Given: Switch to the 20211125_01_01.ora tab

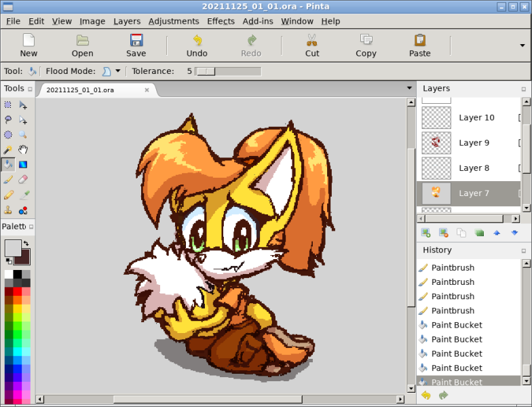Looking at the screenshot, I should tap(80, 90).
